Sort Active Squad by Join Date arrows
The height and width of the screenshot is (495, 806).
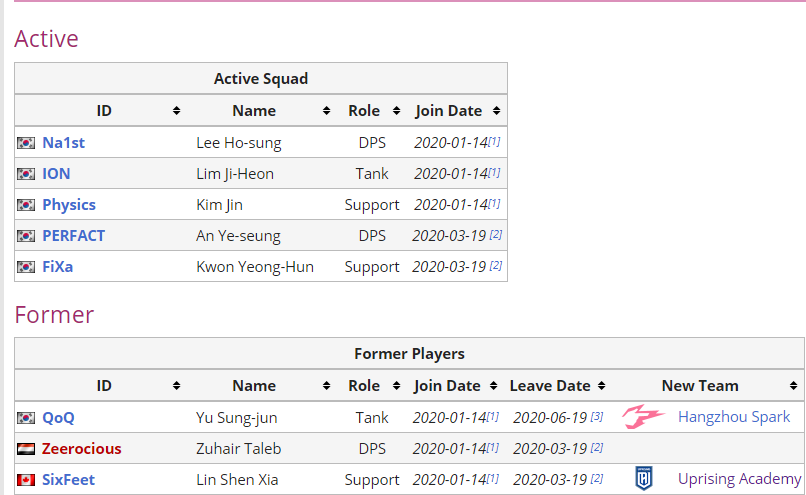click(x=496, y=111)
